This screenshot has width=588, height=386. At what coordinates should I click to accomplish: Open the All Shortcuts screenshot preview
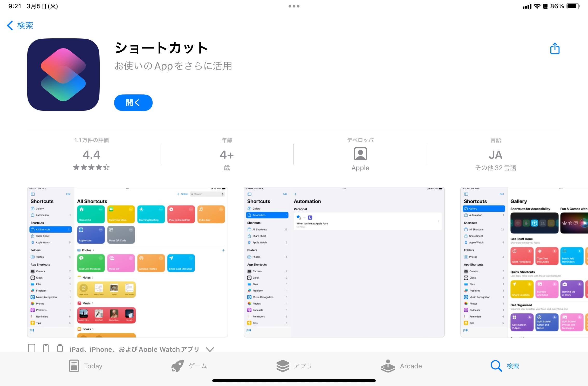(x=127, y=262)
